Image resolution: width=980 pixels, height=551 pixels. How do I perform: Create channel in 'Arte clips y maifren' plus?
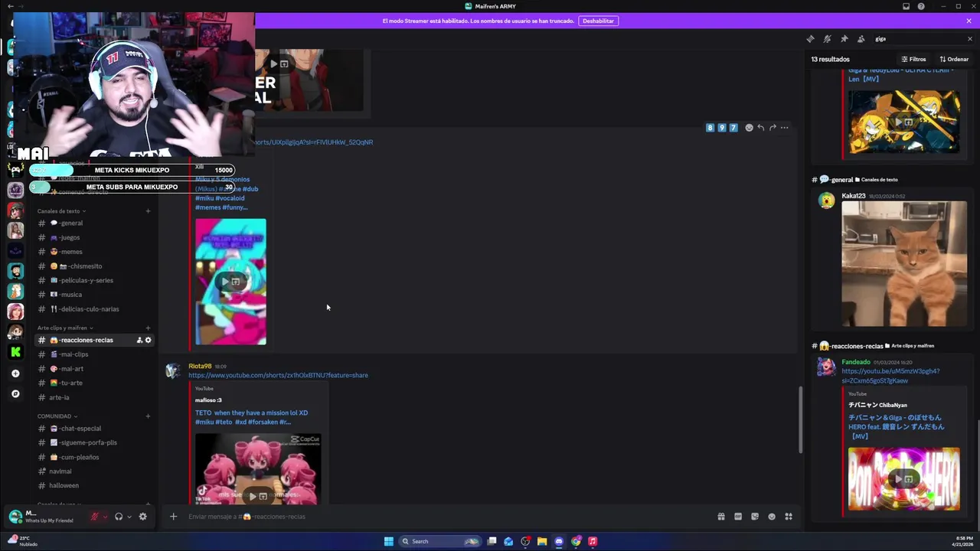click(x=148, y=328)
